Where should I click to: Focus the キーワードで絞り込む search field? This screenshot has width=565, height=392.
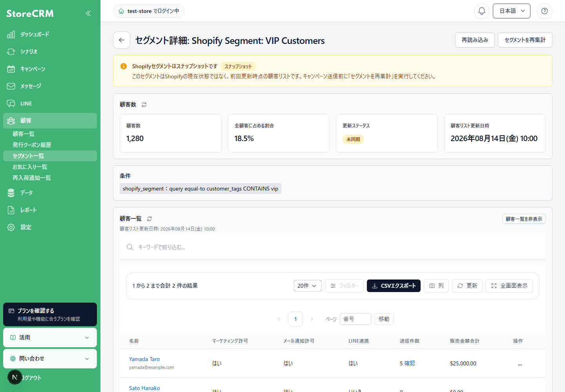pyautogui.click(x=333, y=247)
